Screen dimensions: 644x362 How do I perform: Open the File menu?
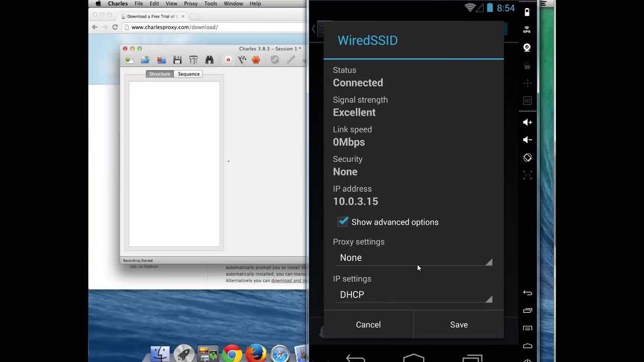[x=138, y=4]
